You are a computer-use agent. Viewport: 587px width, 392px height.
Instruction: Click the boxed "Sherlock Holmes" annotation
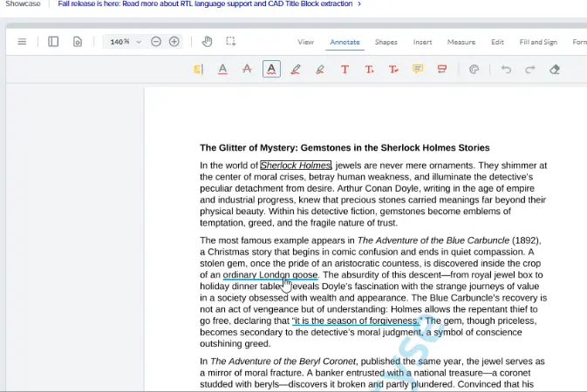tap(296, 166)
